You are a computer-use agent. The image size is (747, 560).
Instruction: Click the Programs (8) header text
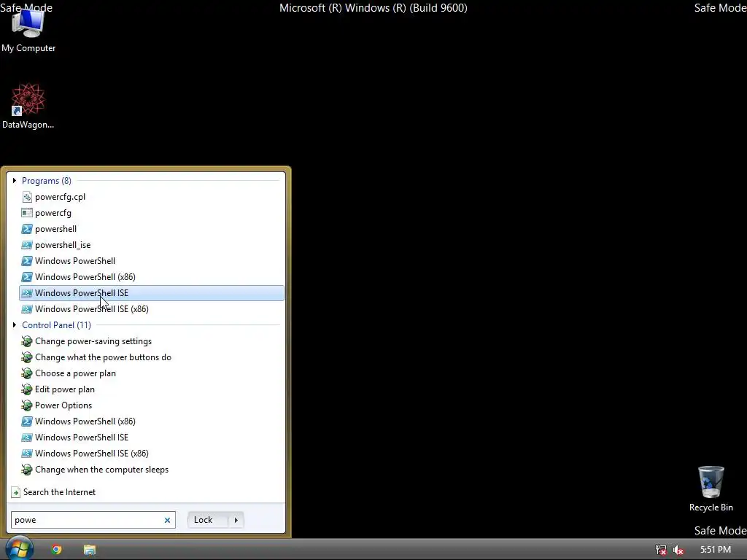pos(47,181)
